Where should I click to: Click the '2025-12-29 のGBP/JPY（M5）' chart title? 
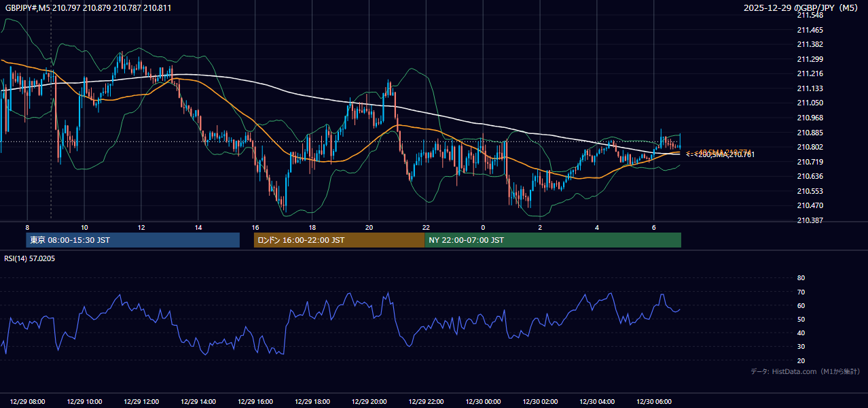click(801, 7)
